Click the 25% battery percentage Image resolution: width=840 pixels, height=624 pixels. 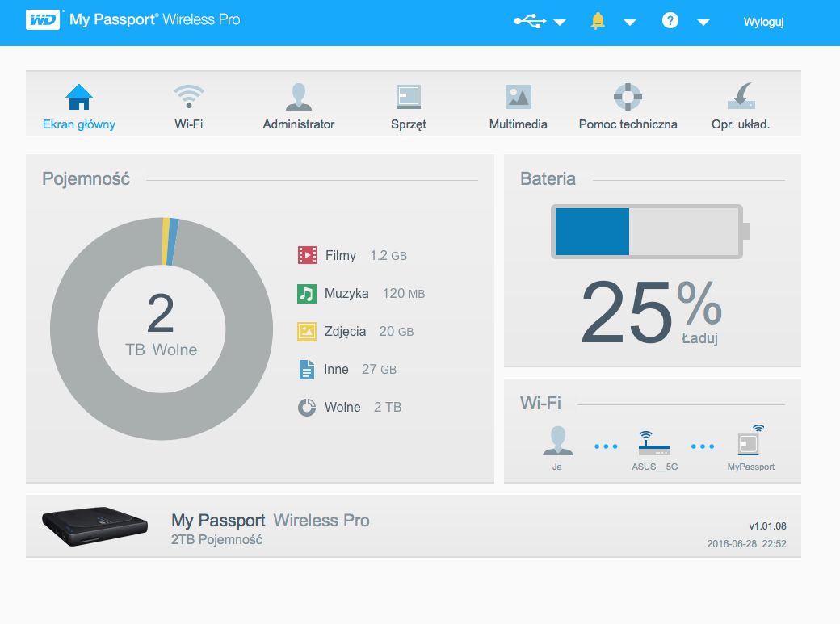pos(652,312)
